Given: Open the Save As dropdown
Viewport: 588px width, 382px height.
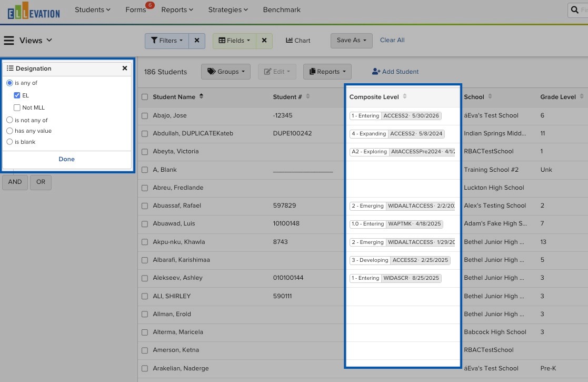Looking at the screenshot, I should 351,41.
